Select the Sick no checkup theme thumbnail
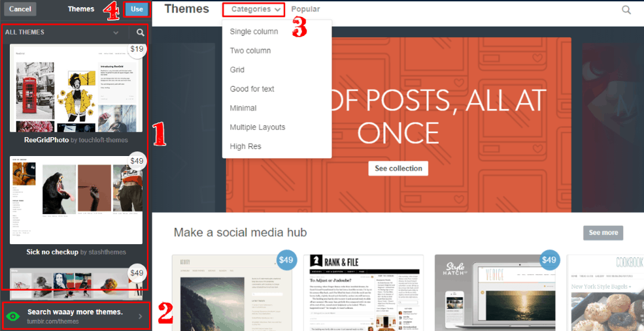The height and width of the screenshot is (331, 644). [x=76, y=200]
